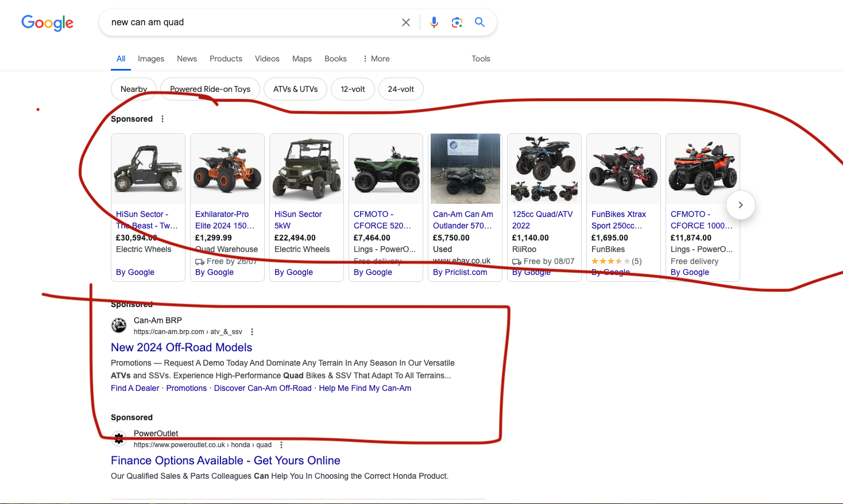Viewport: 843px width, 504px height.
Task: Click the www.ebay.co.uk seller text
Action: pyautogui.click(x=462, y=261)
